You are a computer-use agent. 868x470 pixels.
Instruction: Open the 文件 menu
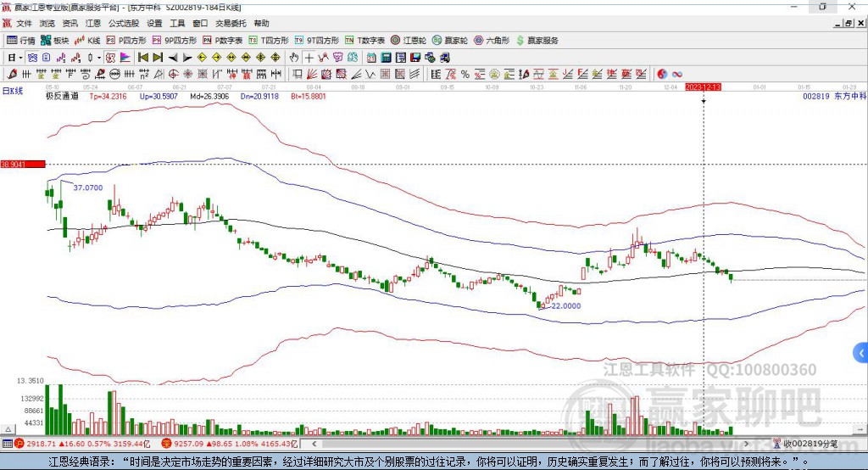[x=24, y=23]
